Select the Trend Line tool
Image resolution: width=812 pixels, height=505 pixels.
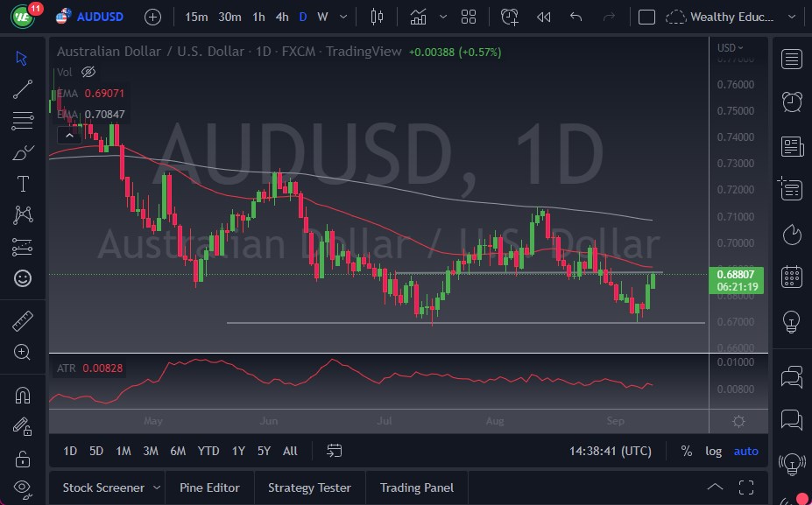[x=22, y=88]
